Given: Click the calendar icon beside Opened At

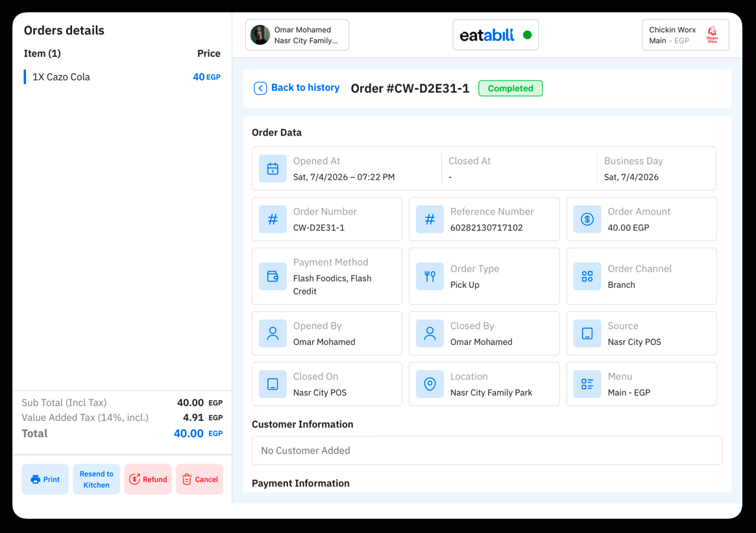Looking at the screenshot, I should [273, 169].
